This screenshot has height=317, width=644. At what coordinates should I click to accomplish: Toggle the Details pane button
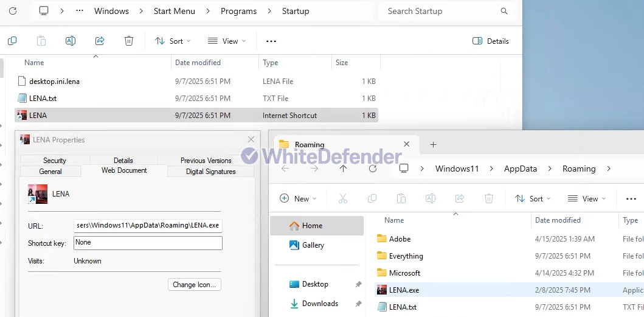point(491,41)
